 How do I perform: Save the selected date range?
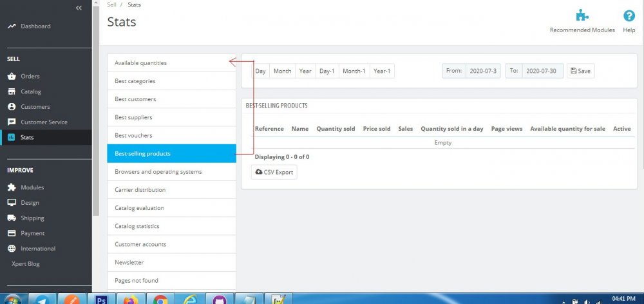coord(581,71)
